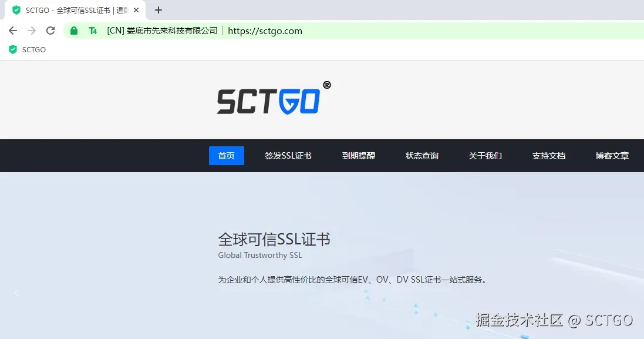The height and width of the screenshot is (339, 644).
Task: Open 关于我们 menu item
Action: 485,156
